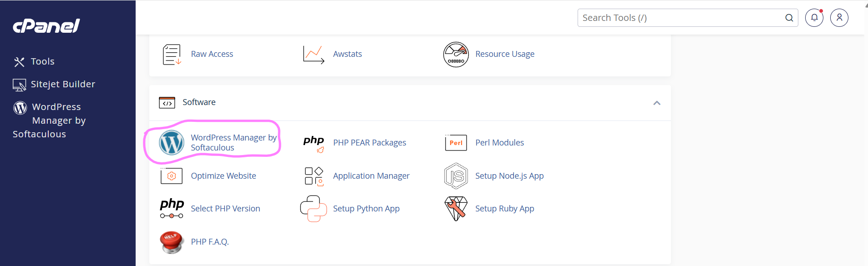Open Tools in the sidebar
Screen dimensions: 868x266
pos(42,61)
